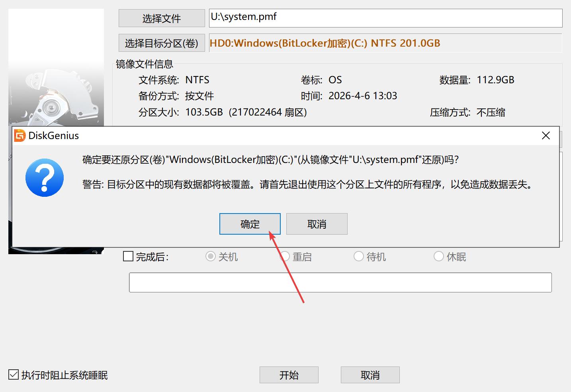Toggle the 执行时阻止系统睡眠 checkbox

pos(14,375)
